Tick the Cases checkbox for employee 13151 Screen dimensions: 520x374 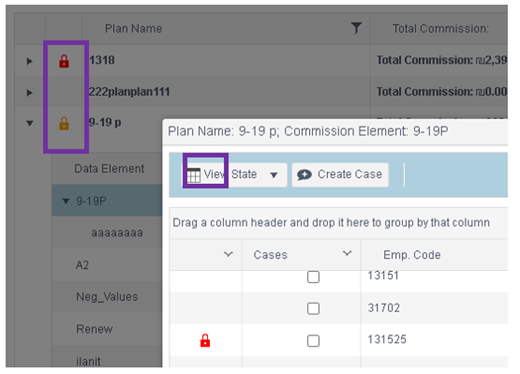(313, 277)
